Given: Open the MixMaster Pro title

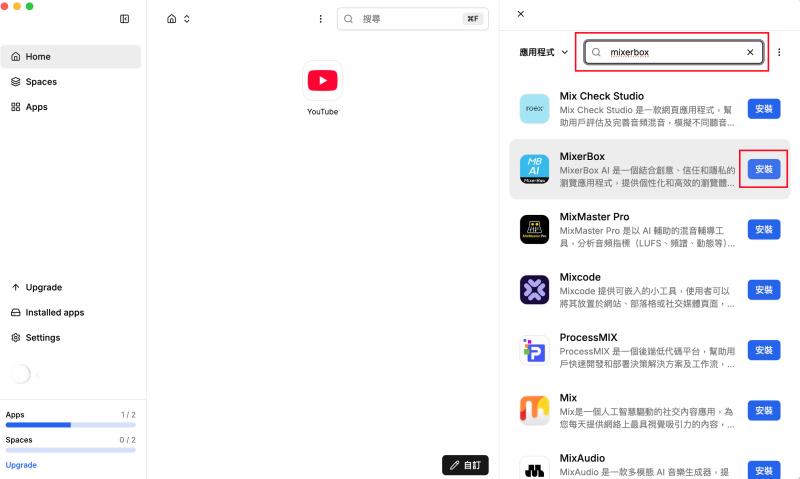Looking at the screenshot, I should (594, 216).
